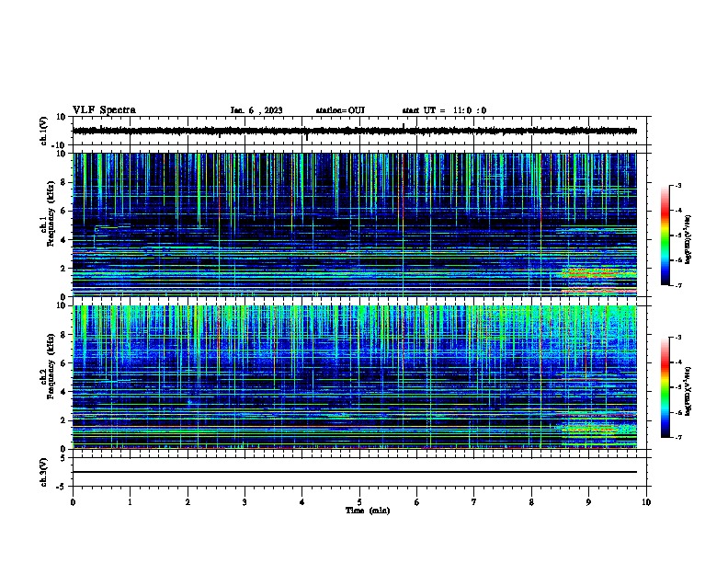Click the 'ch.3(V)' axis label
The height and width of the screenshot is (563, 728).
(43, 472)
